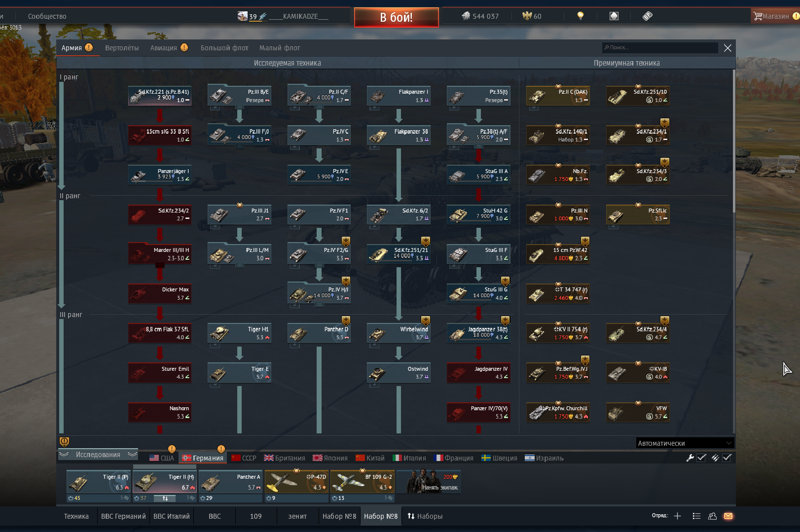Select the США nation tab
800x532 pixels.
[162, 458]
